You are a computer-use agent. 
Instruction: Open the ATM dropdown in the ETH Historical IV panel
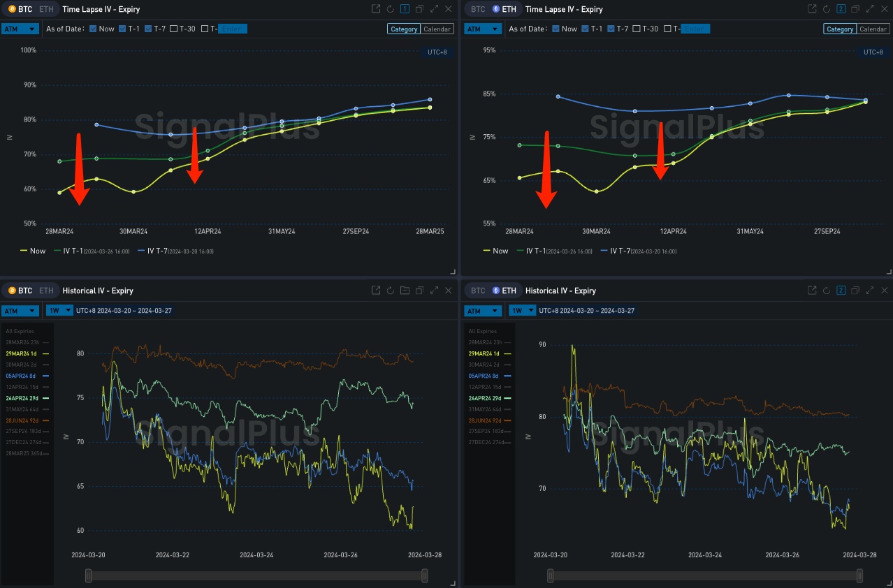click(483, 310)
